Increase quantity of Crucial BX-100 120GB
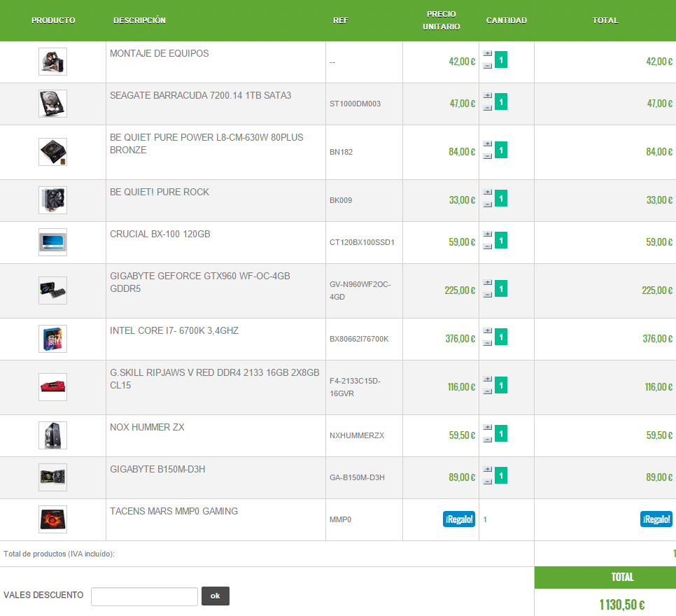 [487, 234]
